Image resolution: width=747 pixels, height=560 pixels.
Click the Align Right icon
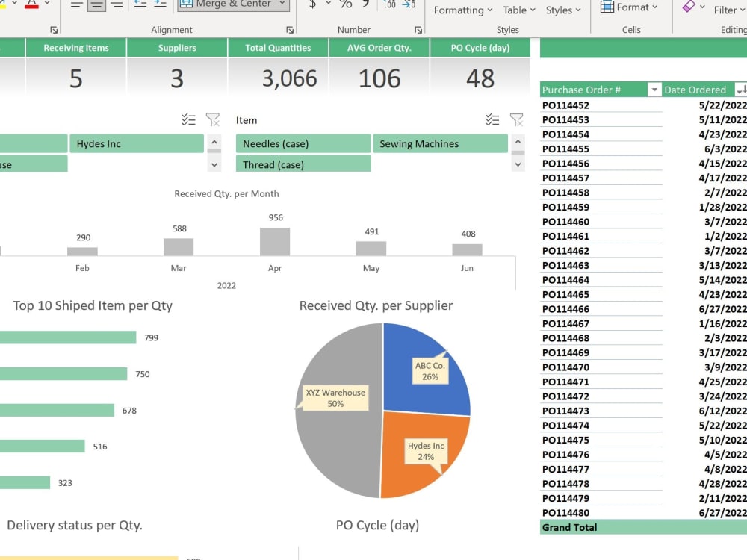tap(116, 4)
